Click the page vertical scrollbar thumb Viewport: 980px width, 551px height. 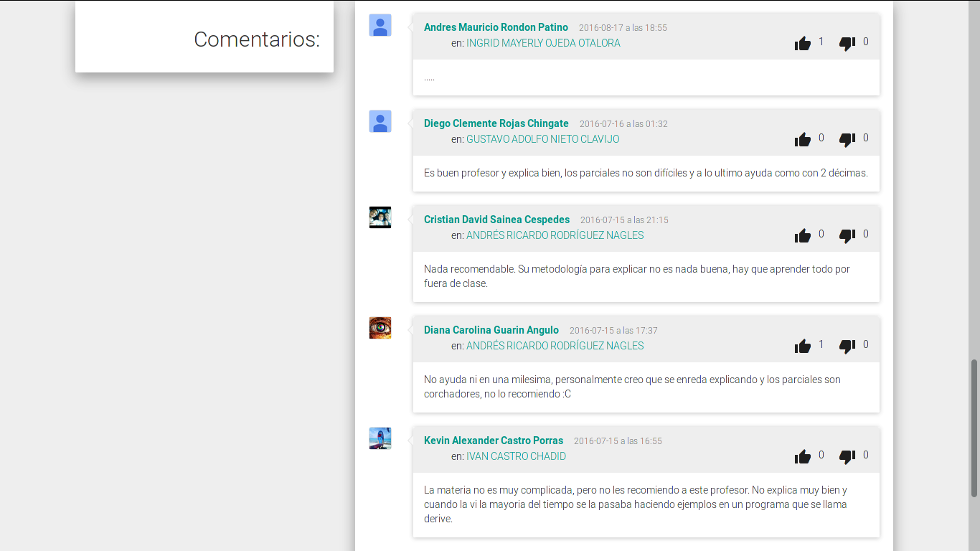974,428
